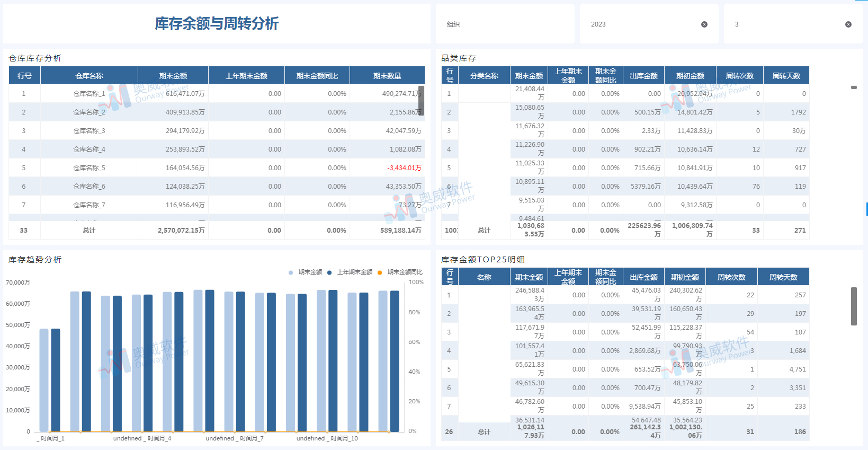Screen dimensions: 868x450
Task: Click 名称 header in TOP25 table
Action: point(484,277)
